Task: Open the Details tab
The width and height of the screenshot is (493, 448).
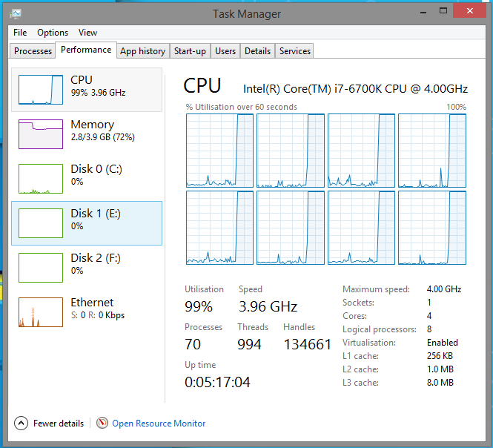Action: [257, 51]
